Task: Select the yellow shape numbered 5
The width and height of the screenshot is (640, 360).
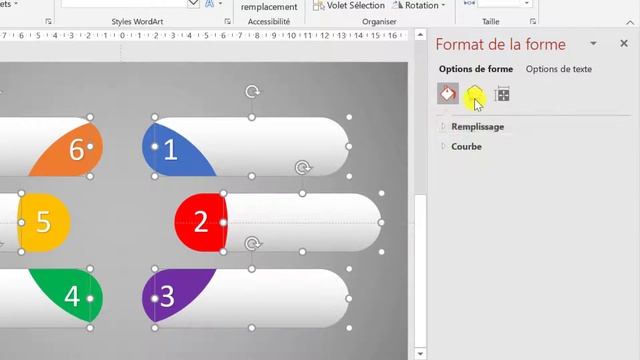Action: pyautogui.click(x=44, y=222)
